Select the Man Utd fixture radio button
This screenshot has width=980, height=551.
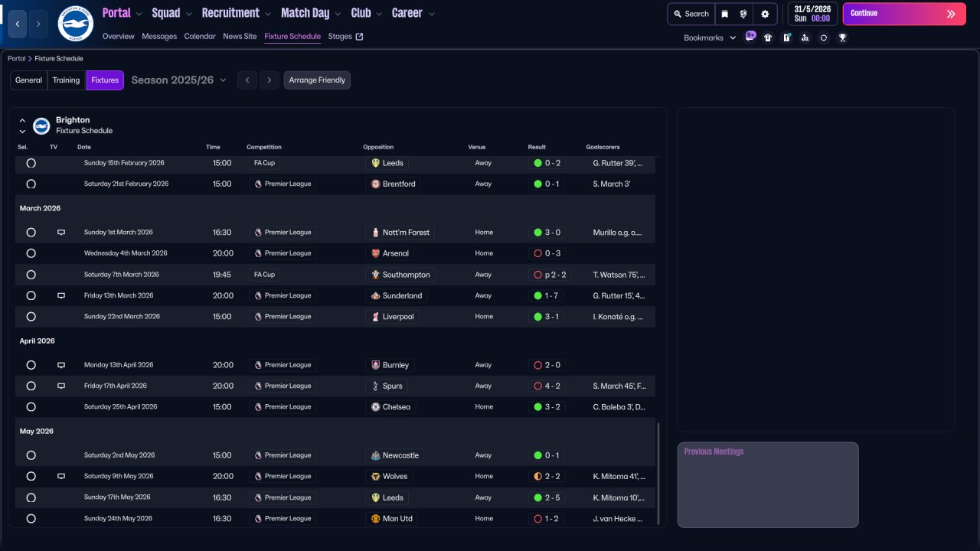pyautogui.click(x=31, y=519)
